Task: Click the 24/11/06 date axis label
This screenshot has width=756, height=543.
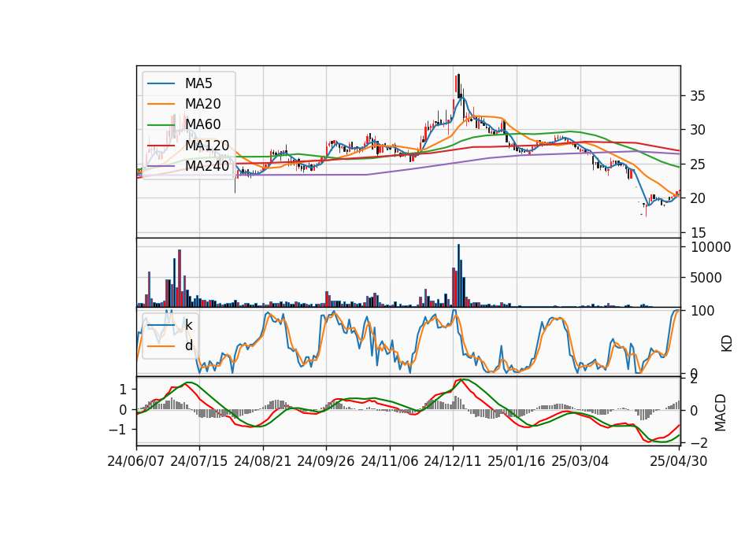Action: [x=390, y=461]
